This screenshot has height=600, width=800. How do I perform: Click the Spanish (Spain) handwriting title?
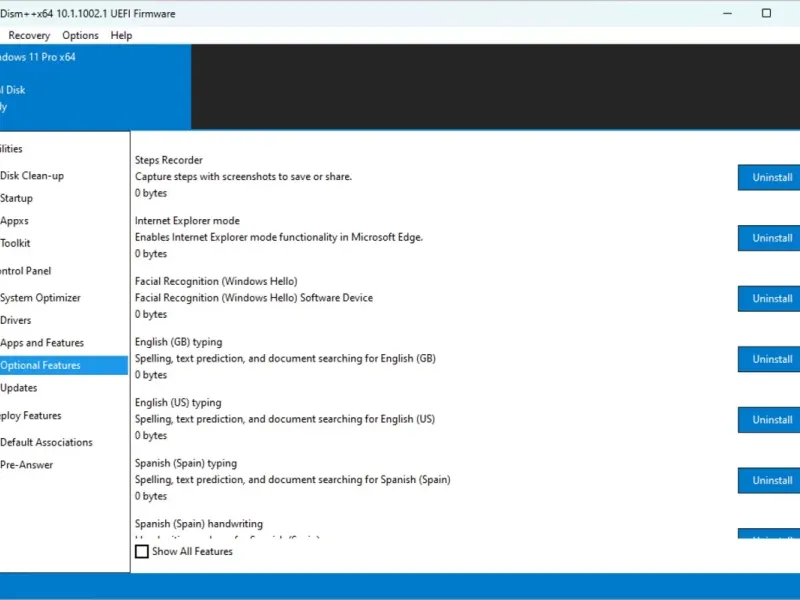pyautogui.click(x=199, y=524)
